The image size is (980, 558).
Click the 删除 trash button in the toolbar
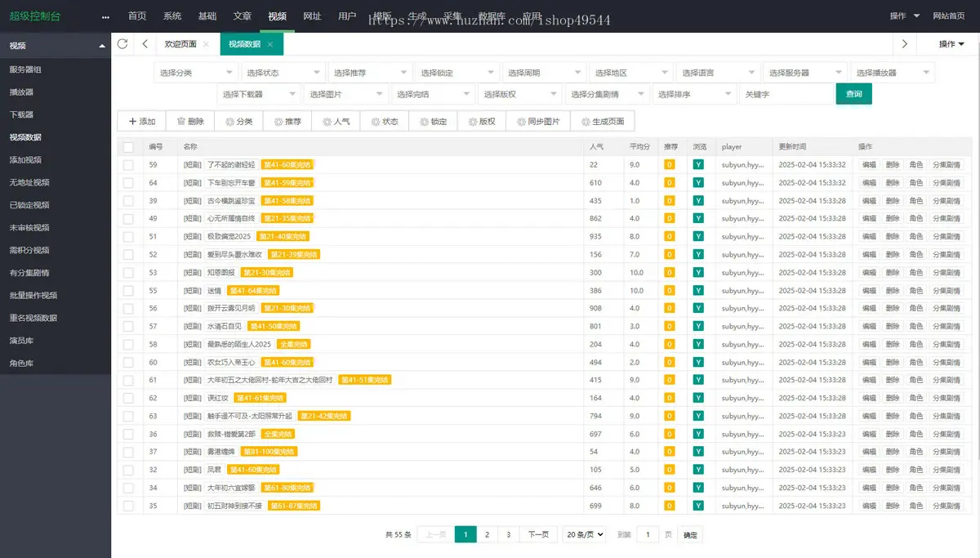[x=189, y=122]
